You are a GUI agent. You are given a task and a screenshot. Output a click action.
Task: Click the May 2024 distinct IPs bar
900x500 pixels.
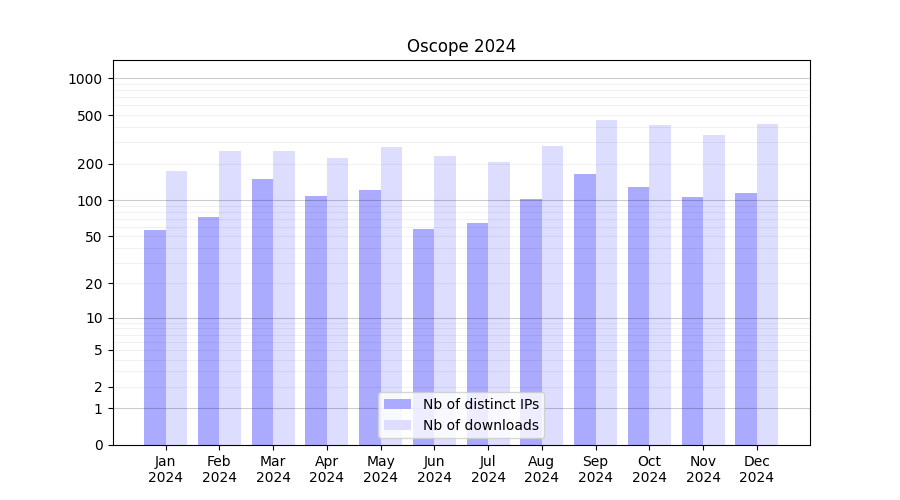[x=370, y=317]
